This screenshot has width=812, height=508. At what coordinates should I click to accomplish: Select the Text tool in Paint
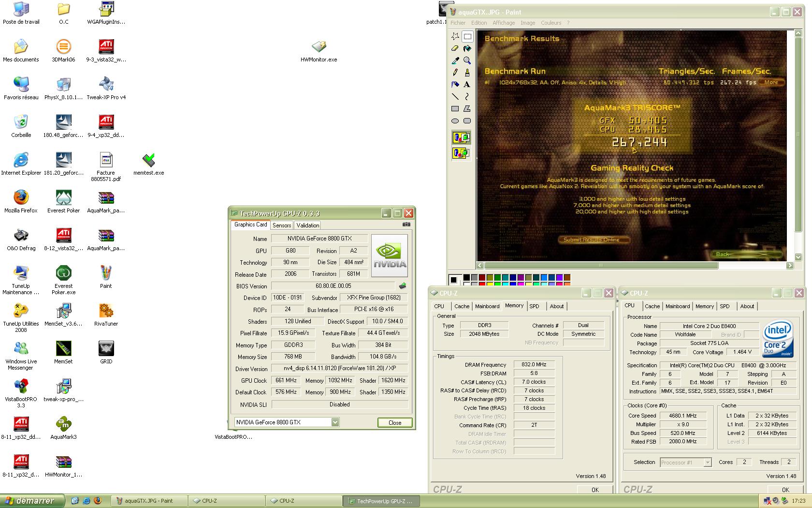467,85
